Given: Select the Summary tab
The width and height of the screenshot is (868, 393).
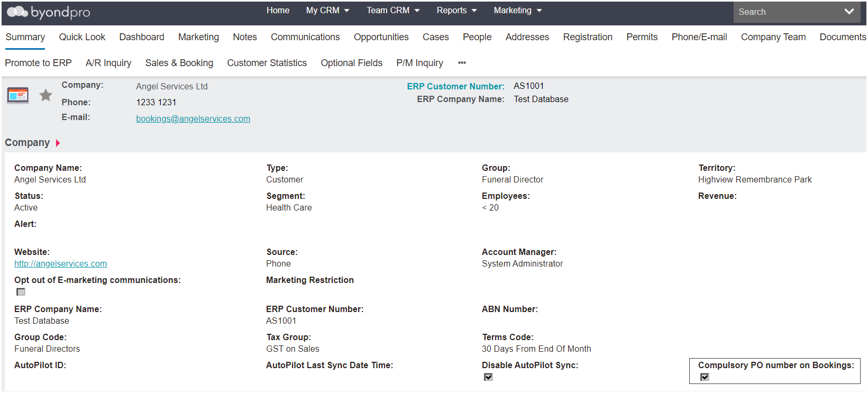Looking at the screenshot, I should pos(25,37).
